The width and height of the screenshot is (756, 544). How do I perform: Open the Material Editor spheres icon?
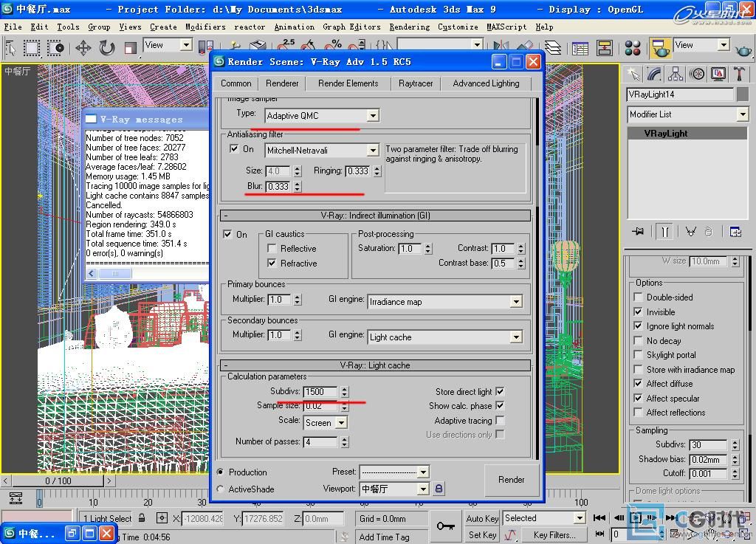[x=633, y=49]
